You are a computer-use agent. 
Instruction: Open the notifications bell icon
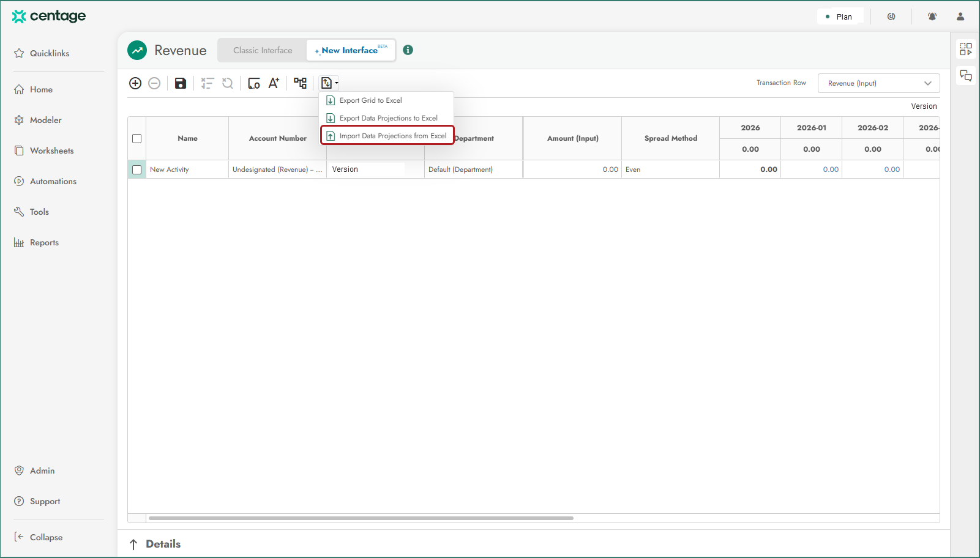point(932,17)
